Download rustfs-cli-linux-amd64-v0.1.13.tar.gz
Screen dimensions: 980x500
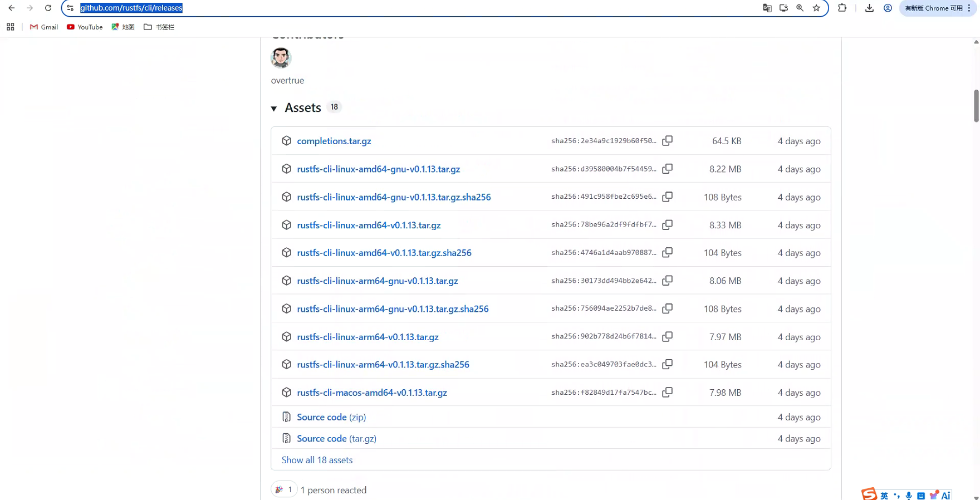click(369, 225)
